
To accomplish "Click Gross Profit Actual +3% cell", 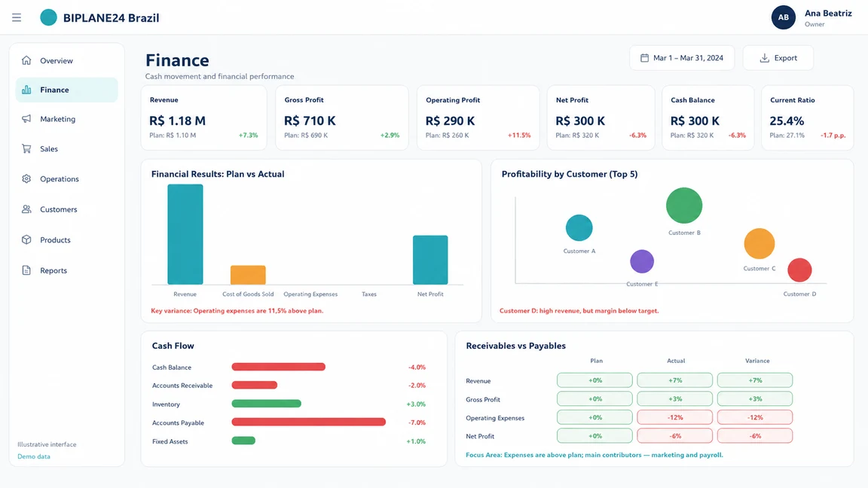I will click(x=675, y=399).
